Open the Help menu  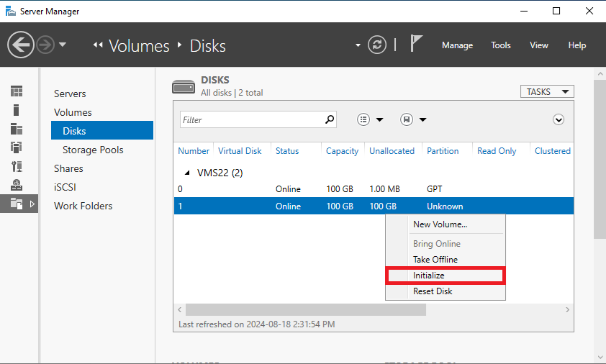click(x=576, y=45)
